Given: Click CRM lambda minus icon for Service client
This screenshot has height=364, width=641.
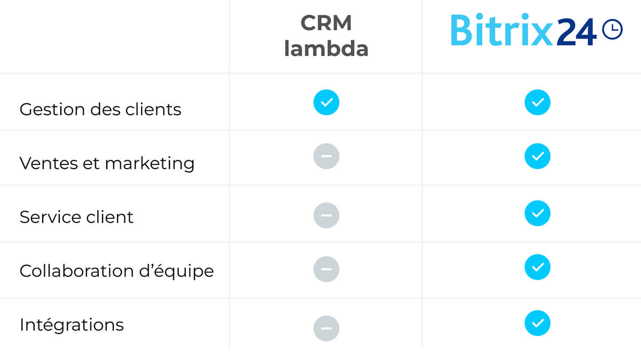Looking at the screenshot, I should click(326, 216).
